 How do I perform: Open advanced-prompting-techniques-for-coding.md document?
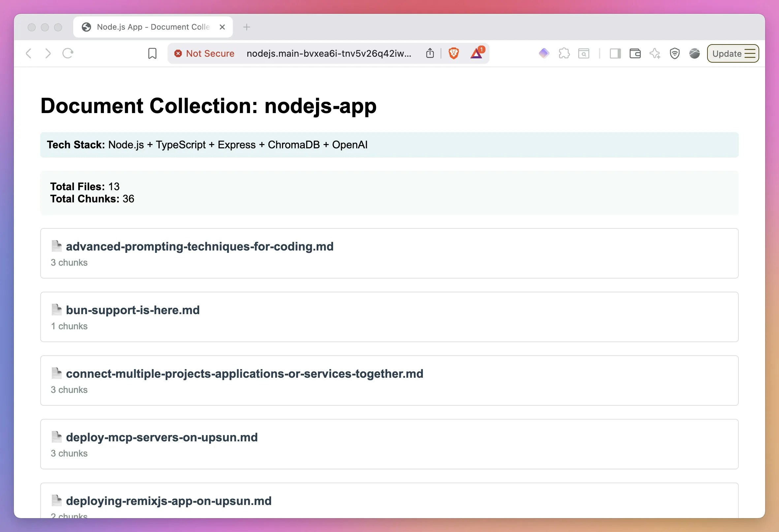click(x=200, y=246)
